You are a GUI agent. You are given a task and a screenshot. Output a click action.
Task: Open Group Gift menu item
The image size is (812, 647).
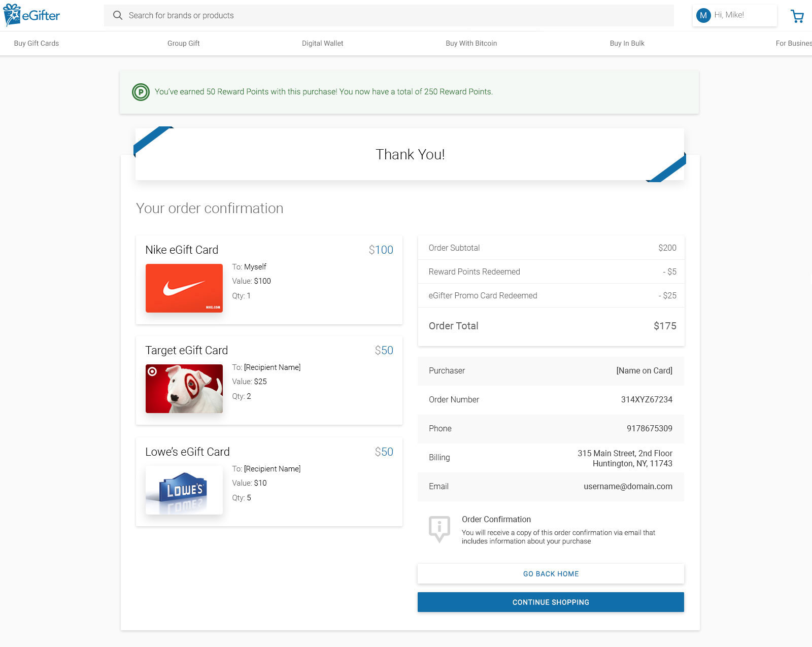(x=184, y=43)
